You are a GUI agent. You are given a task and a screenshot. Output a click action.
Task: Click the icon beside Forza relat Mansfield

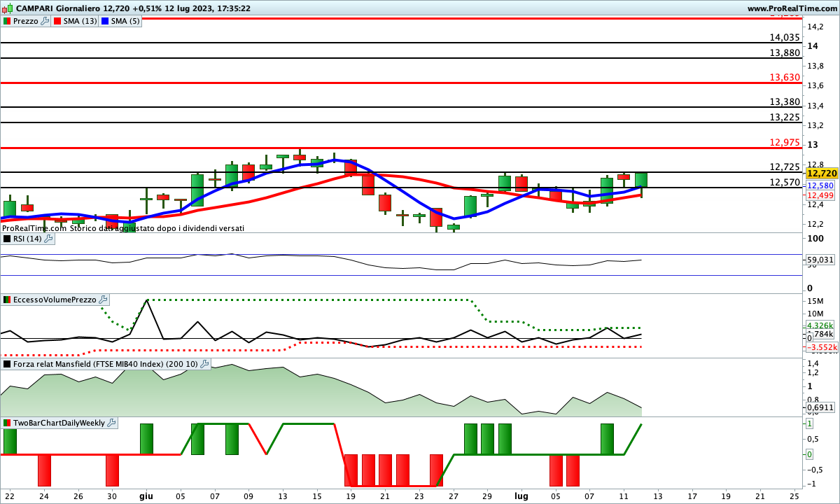[7, 364]
